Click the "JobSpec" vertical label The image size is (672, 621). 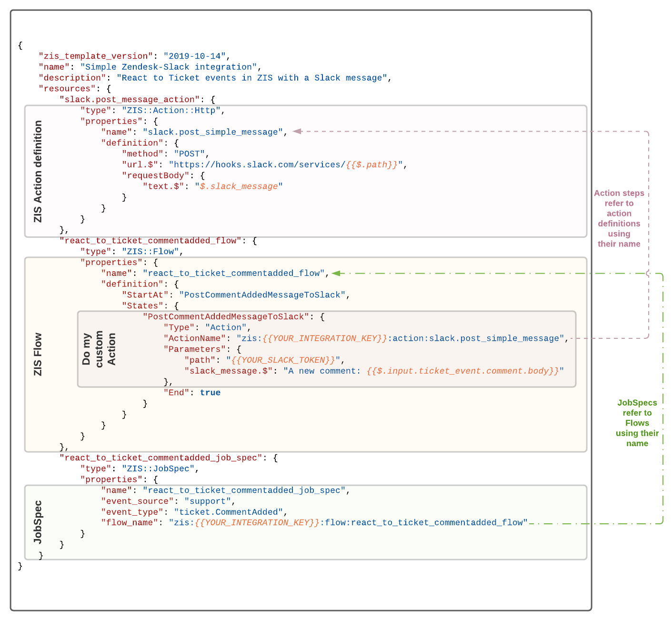coord(38,522)
